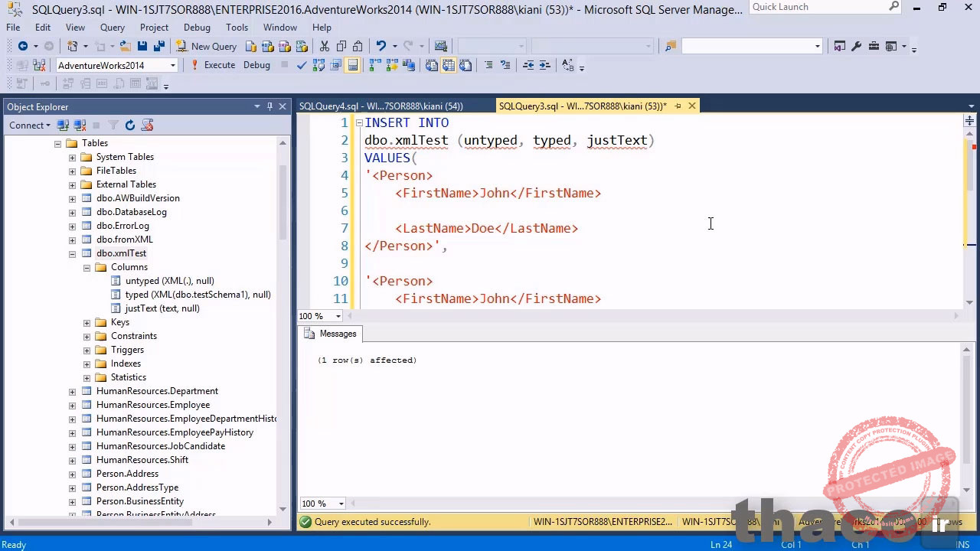Viewport: 980px width, 551px height.
Task: Click the Save All icon in toolbar
Action: [x=158, y=47]
